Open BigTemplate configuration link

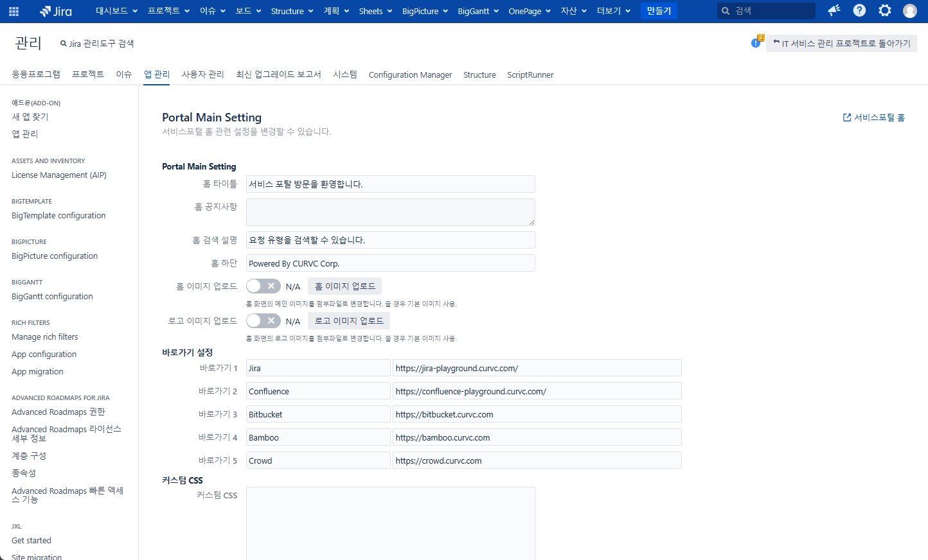58,215
